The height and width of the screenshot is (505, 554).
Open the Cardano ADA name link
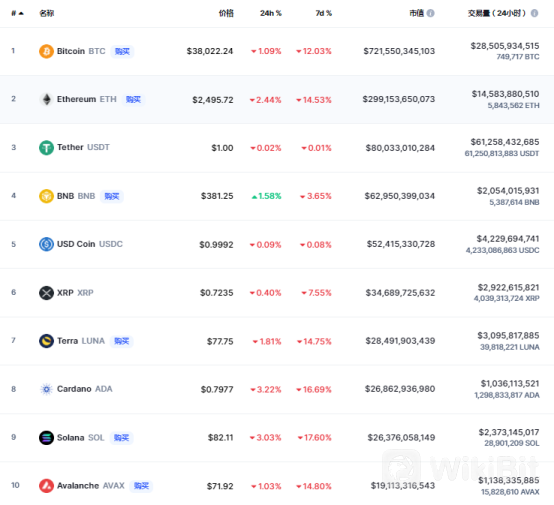pos(84,389)
